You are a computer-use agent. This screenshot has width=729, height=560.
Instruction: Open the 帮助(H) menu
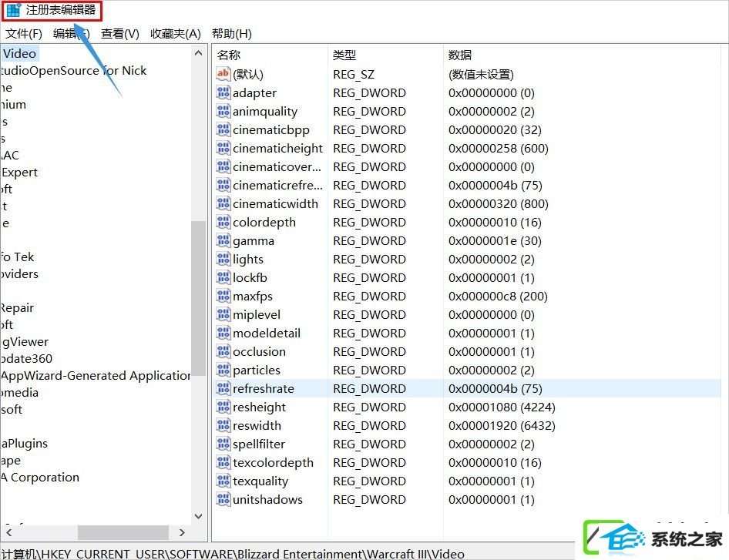pos(231,33)
